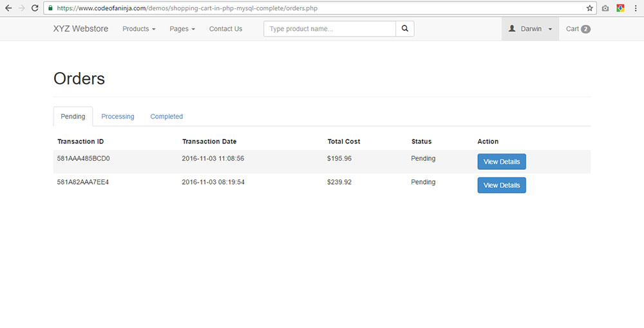The image size is (644, 328).
Task: View Details for order 581AAA485BCD0
Action: (502, 161)
